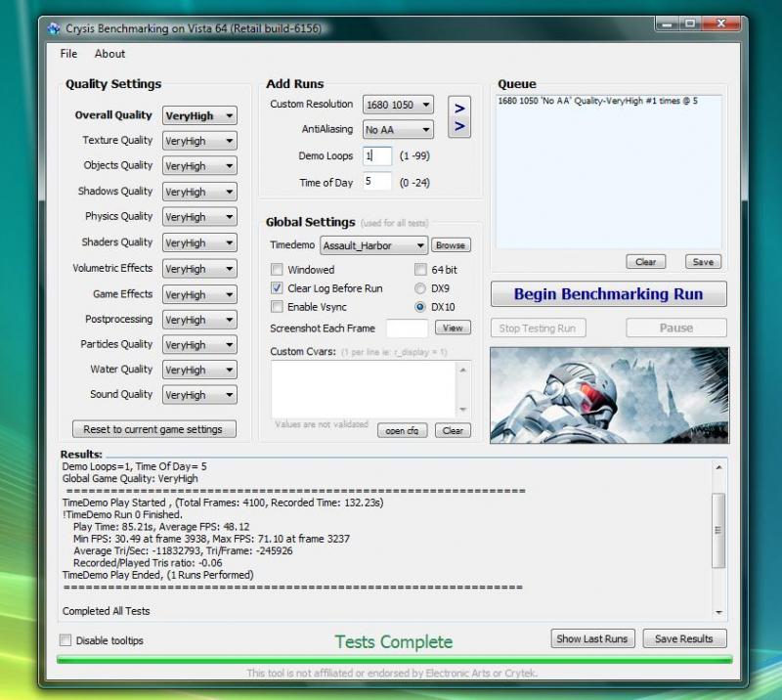This screenshot has height=700, width=782.
Task: Maximize the Crysis Benchmarking window
Action: point(690,23)
